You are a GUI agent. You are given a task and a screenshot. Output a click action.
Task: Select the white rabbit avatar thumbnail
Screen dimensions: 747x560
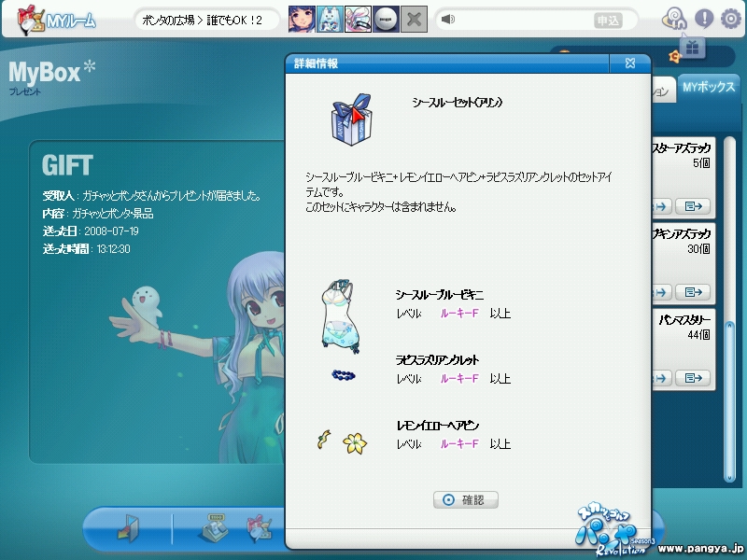pyautogui.click(x=330, y=20)
